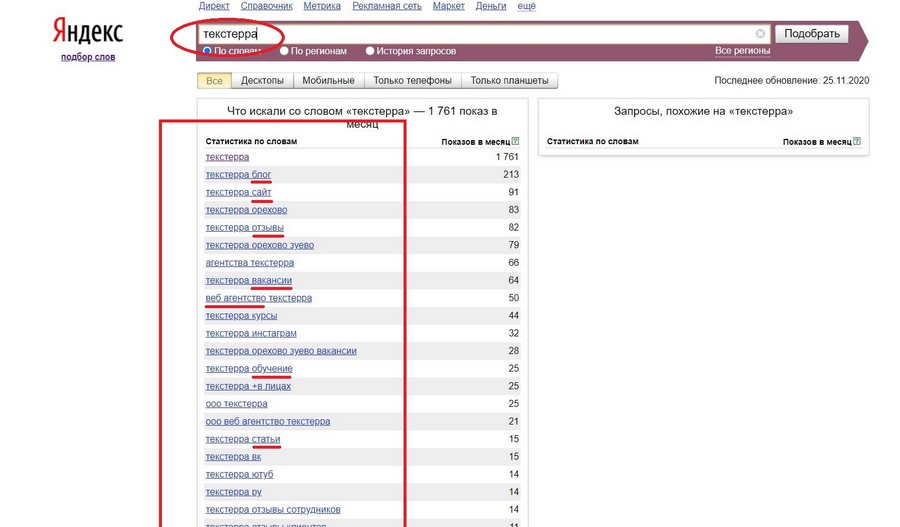Click the Yandex logo

[x=88, y=31]
